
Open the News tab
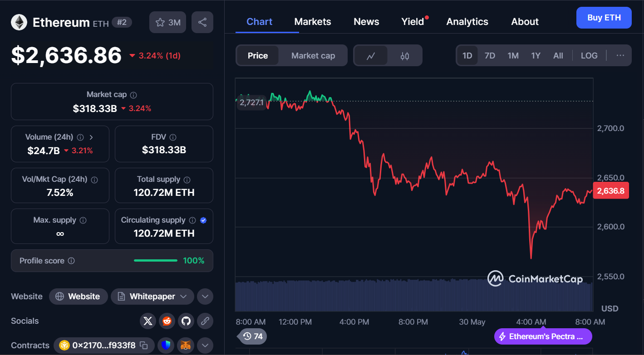coord(366,22)
